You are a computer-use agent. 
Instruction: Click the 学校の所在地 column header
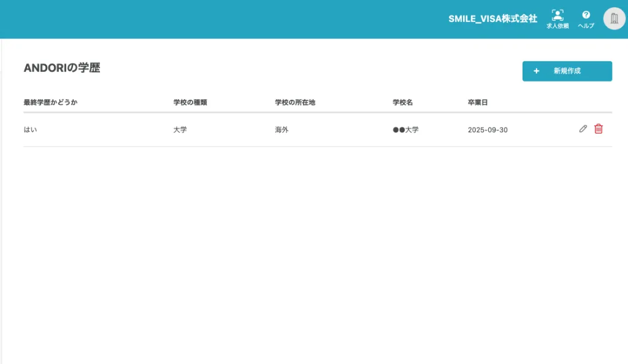point(295,102)
